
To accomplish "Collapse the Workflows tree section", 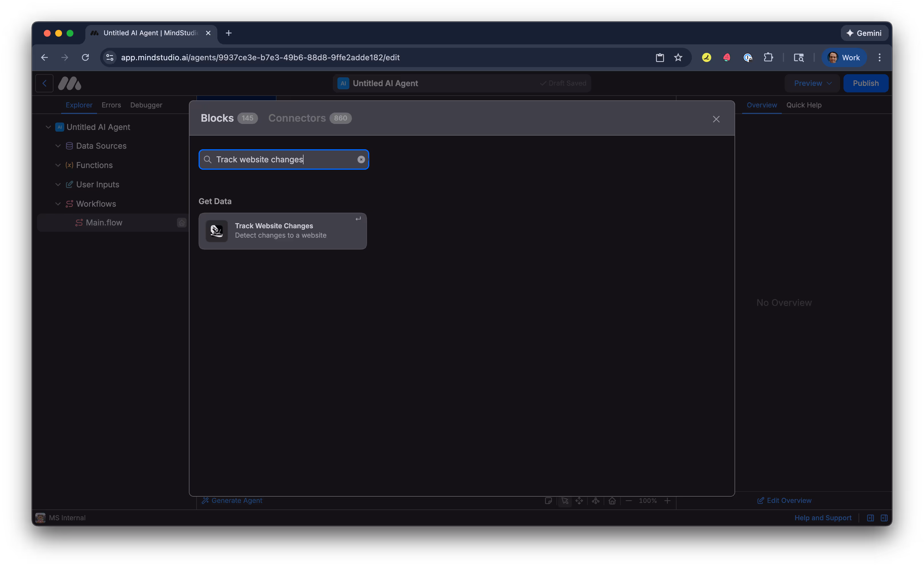I will (x=58, y=204).
